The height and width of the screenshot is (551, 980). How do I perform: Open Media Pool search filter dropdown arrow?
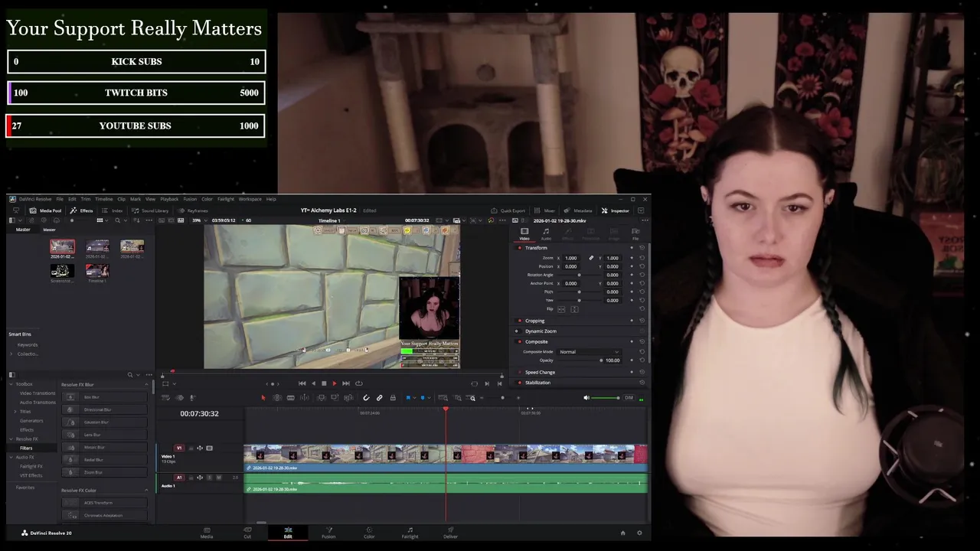(126, 220)
